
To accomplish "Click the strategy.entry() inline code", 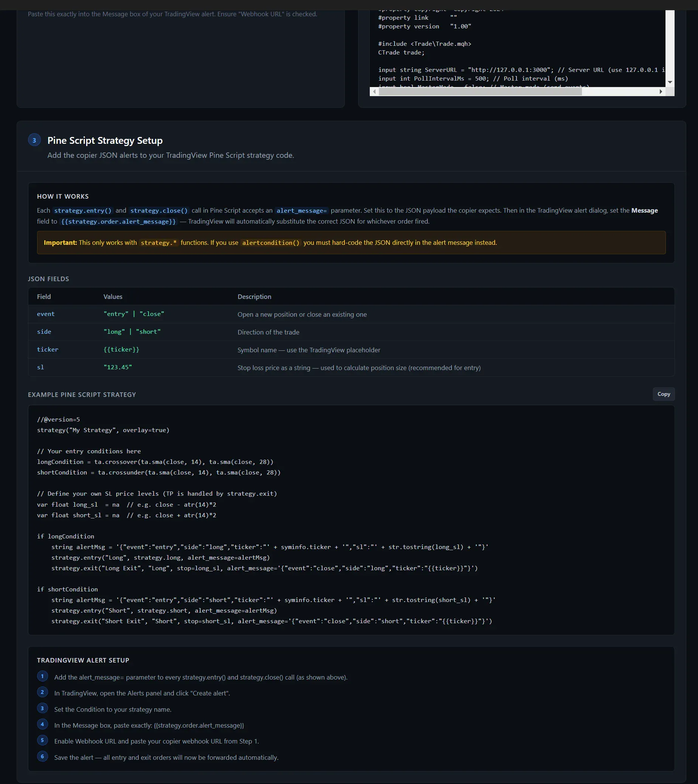I will tap(83, 211).
